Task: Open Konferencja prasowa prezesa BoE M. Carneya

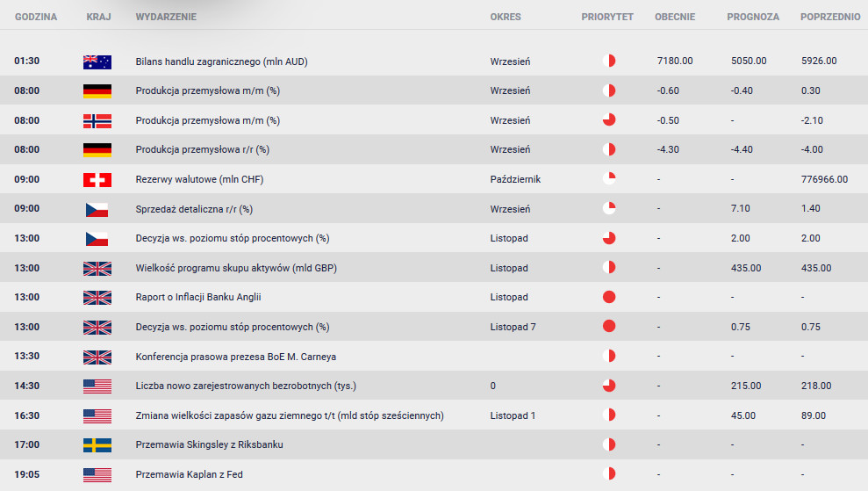Action: click(x=236, y=357)
